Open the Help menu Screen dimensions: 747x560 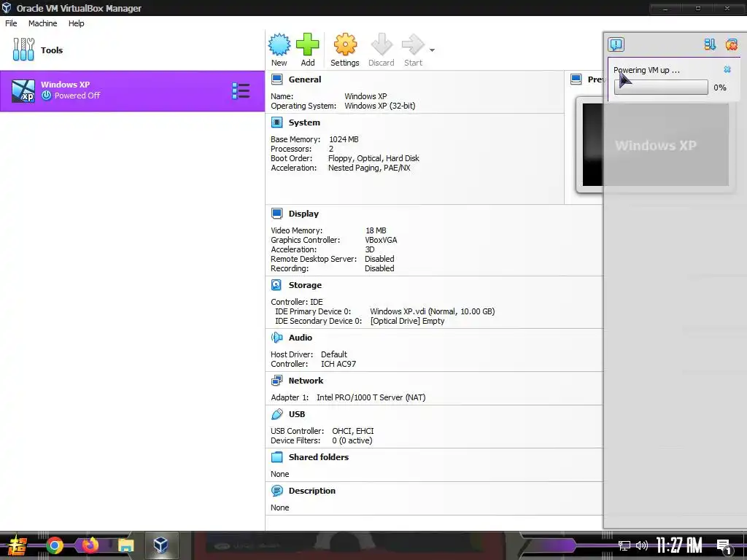tap(76, 23)
